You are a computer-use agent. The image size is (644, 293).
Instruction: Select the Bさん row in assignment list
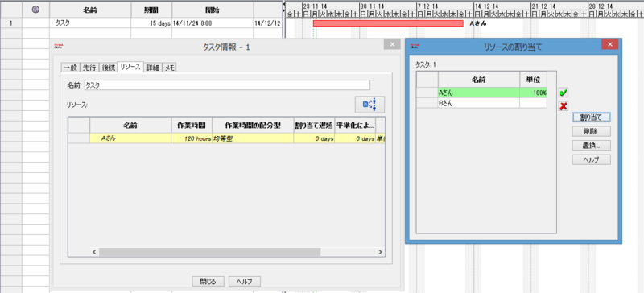point(481,104)
